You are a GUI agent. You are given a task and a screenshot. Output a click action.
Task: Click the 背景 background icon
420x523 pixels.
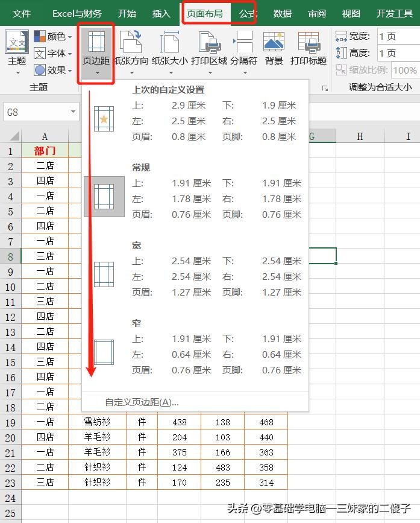(x=274, y=43)
